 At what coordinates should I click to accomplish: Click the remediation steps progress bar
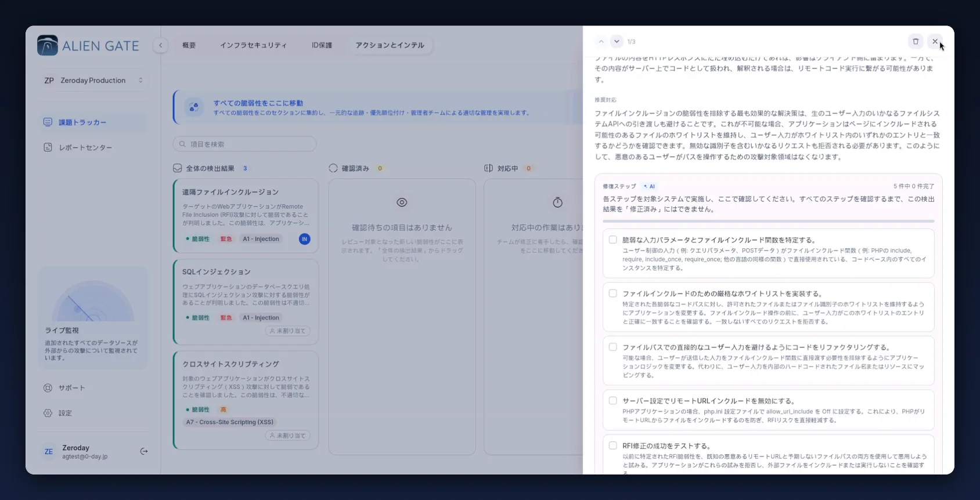769,221
